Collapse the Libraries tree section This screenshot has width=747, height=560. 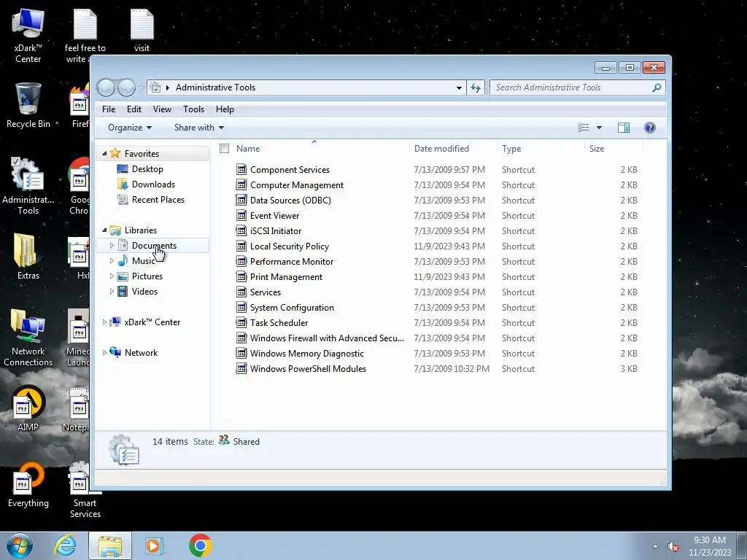tap(104, 230)
